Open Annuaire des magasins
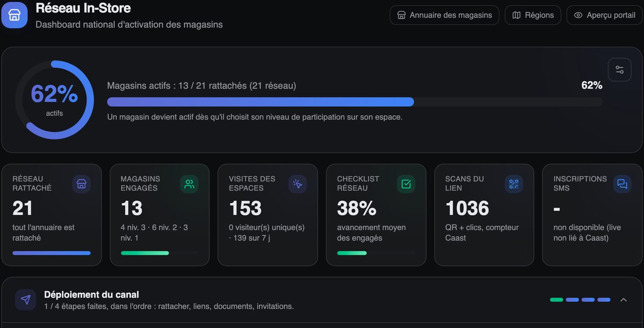This screenshot has height=328, width=644. click(x=444, y=15)
